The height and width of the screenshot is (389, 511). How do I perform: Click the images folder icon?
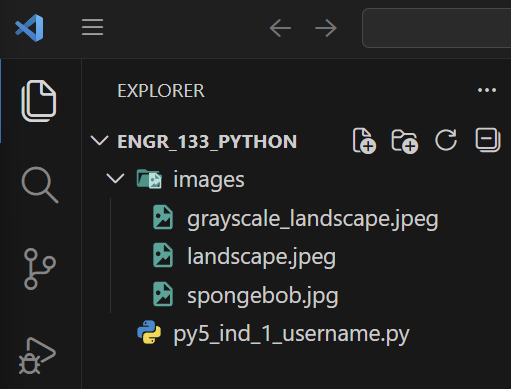click(x=149, y=179)
